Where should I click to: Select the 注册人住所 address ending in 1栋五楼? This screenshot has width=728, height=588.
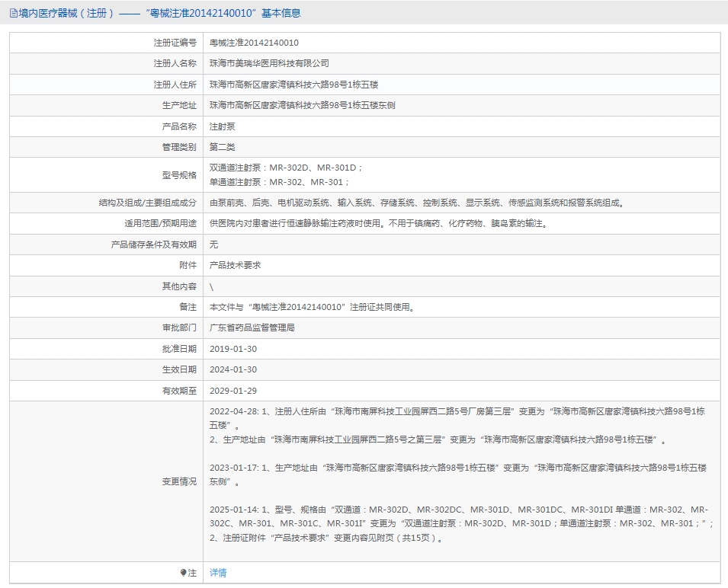(294, 85)
